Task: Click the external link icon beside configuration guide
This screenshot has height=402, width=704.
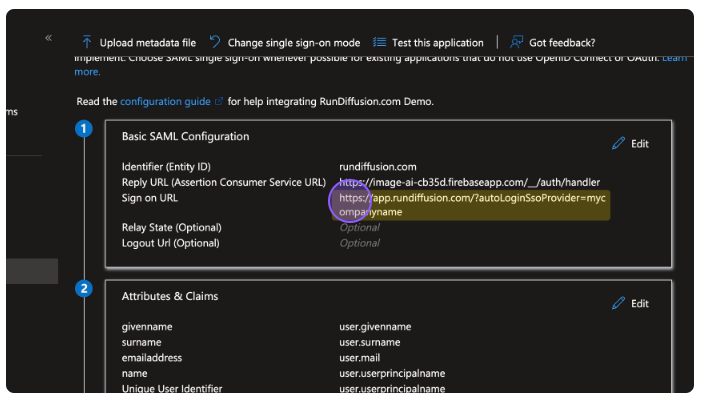Action: click(219, 102)
